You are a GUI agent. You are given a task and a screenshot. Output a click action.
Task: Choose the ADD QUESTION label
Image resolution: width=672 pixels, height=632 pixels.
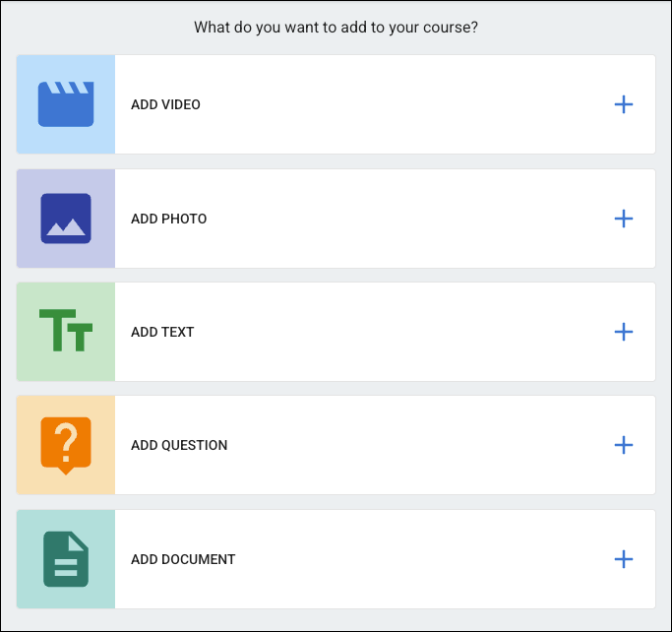[179, 445]
